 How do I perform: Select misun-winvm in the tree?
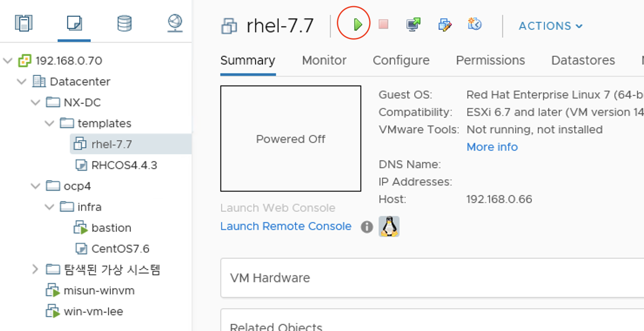click(99, 290)
